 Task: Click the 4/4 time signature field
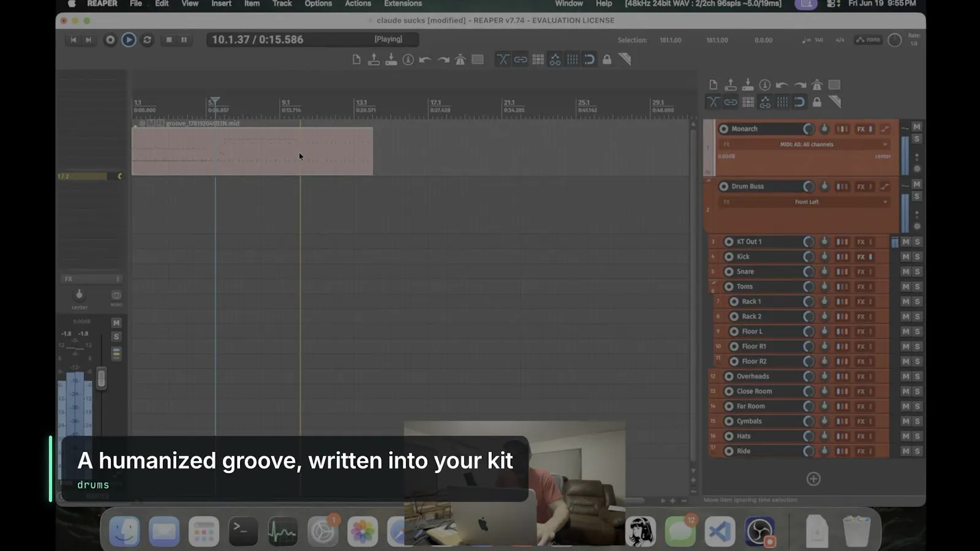tap(840, 40)
